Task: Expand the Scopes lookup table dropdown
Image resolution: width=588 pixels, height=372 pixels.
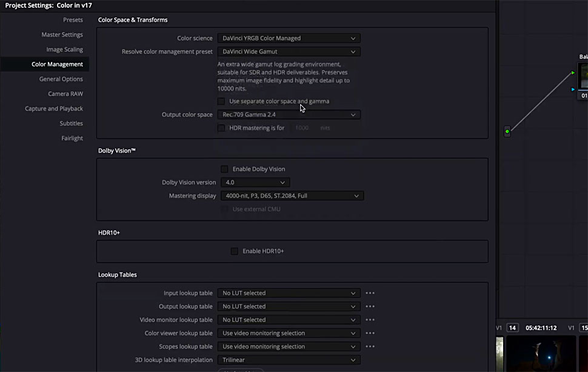Action: [289, 347]
